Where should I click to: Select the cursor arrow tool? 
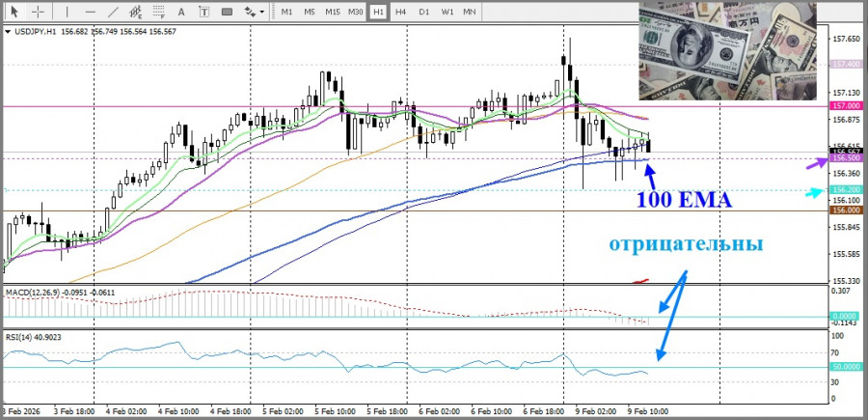14,11
